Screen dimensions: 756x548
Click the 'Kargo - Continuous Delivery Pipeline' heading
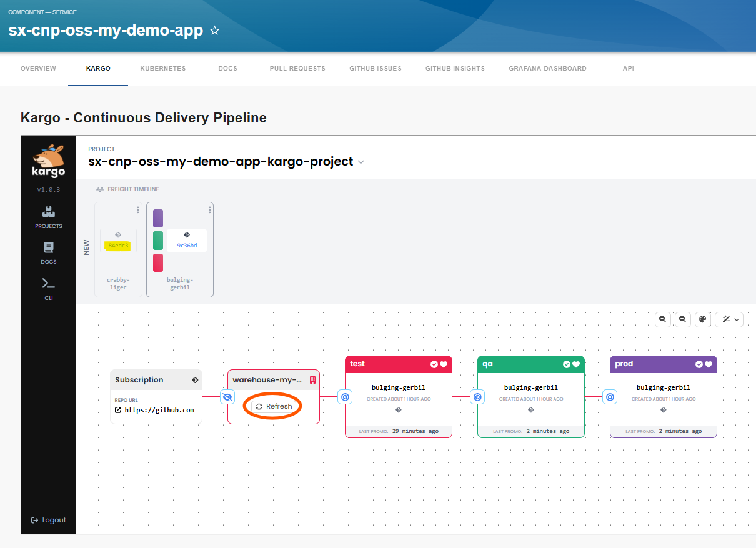(144, 117)
